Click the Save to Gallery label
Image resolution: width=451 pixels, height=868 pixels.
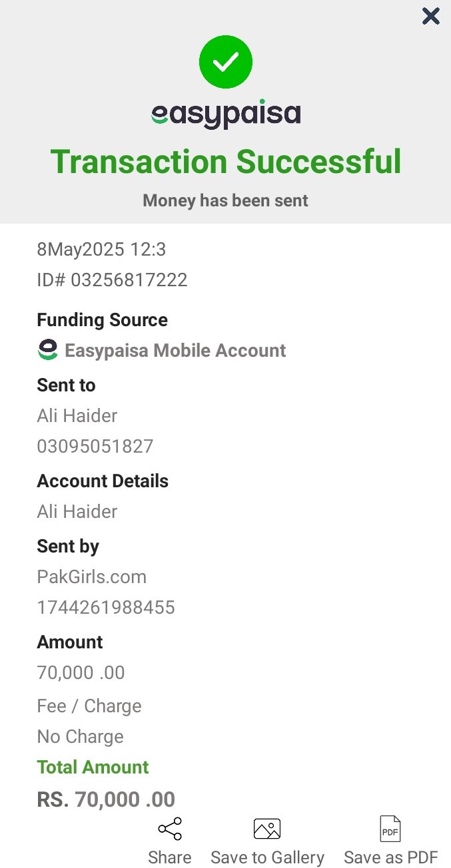pyautogui.click(x=267, y=857)
